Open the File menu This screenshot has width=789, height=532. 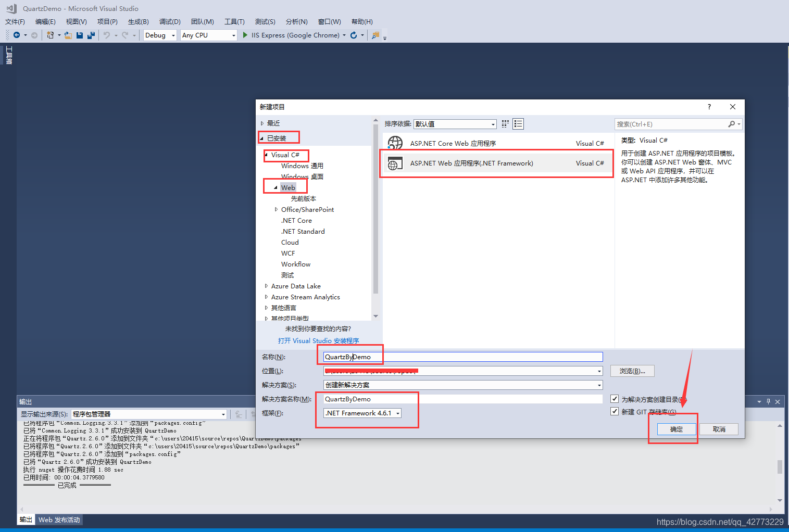pyautogui.click(x=15, y=21)
